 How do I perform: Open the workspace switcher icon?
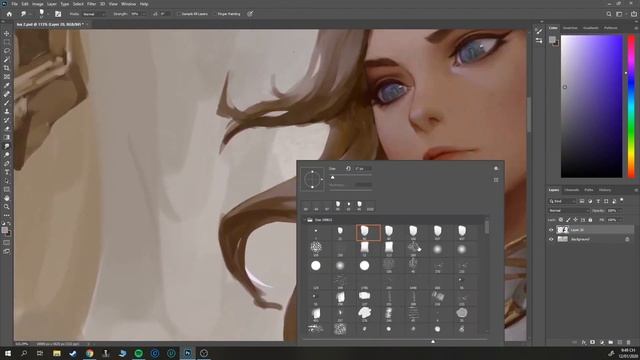click(x=619, y=14)
